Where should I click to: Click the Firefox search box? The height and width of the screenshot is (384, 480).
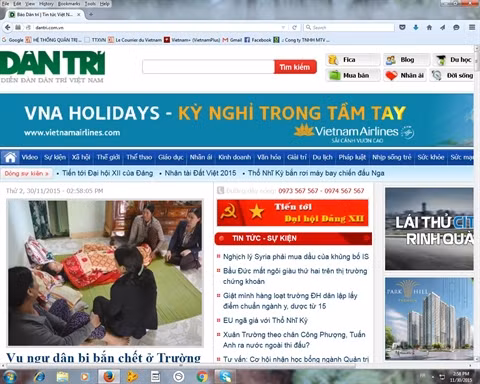coord(349,27)
